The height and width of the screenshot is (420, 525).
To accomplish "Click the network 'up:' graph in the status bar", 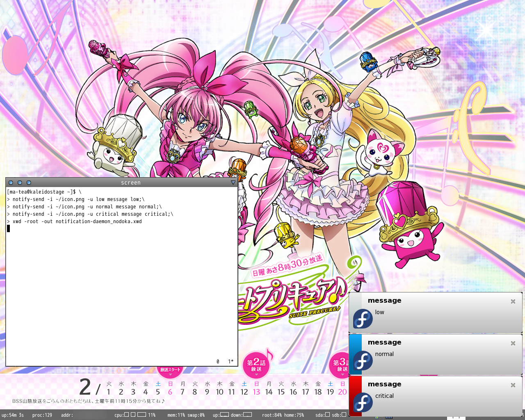I will [224, 415].
